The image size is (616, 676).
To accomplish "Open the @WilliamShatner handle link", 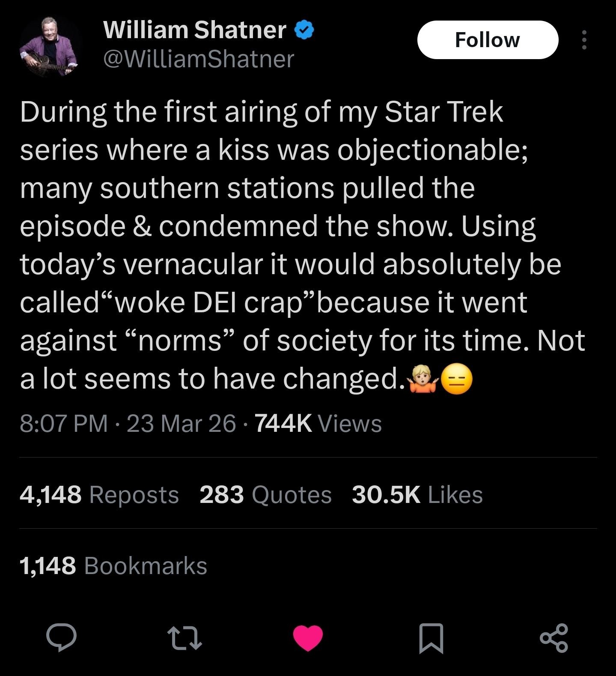I will (199, 59).
